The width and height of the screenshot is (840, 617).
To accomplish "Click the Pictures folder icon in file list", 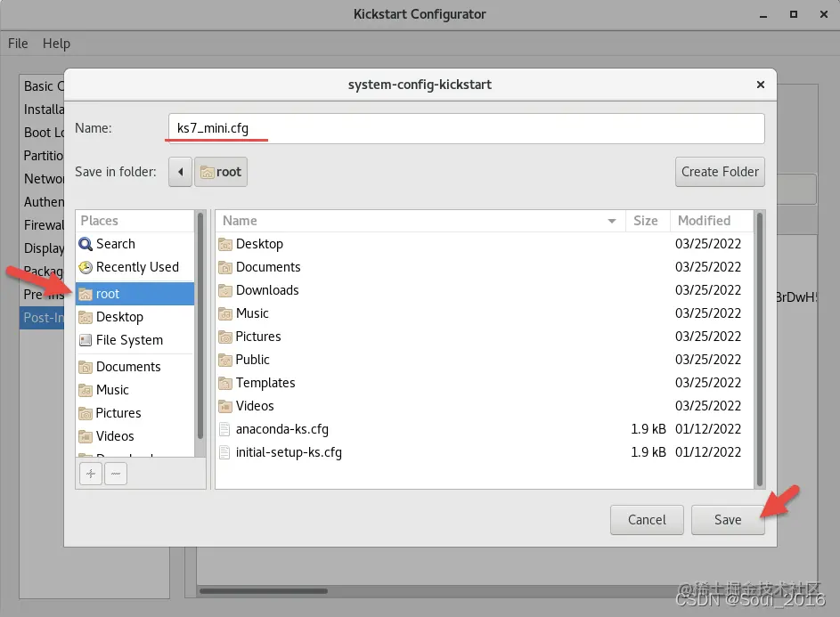I will (225, 337).
